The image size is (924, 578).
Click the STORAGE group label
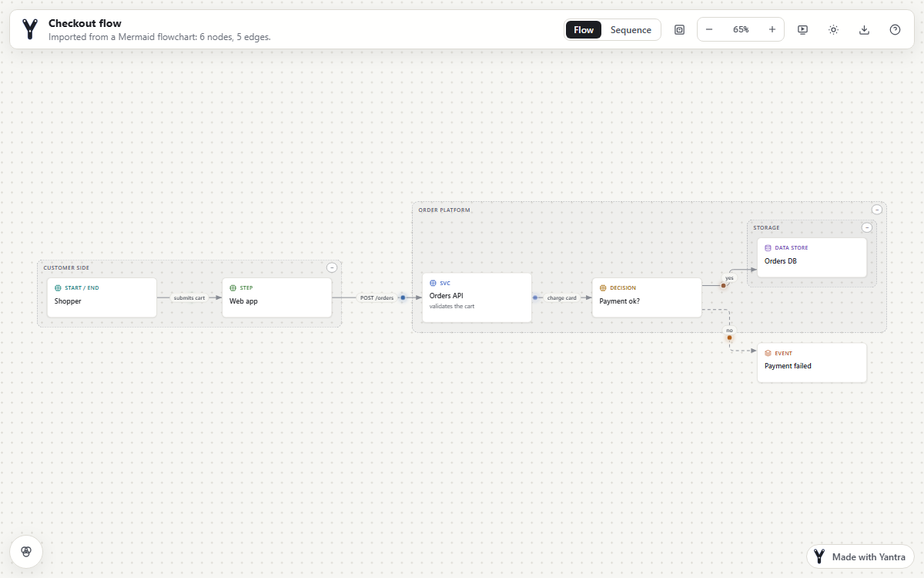[x=766, y=228]
